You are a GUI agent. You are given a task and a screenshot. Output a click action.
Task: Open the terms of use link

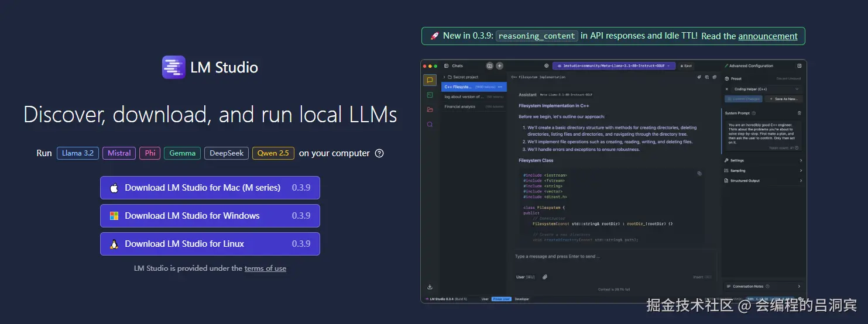[x=265, y=268]
